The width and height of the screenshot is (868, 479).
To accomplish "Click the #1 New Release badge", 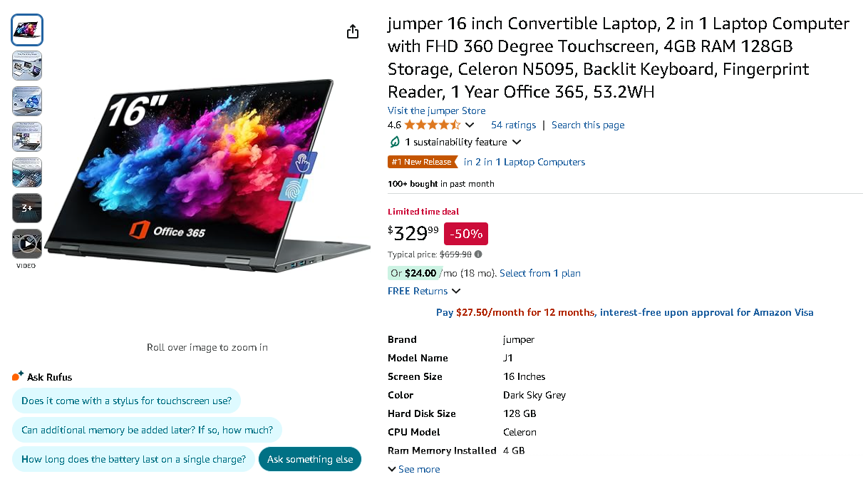I will point(422,162).
